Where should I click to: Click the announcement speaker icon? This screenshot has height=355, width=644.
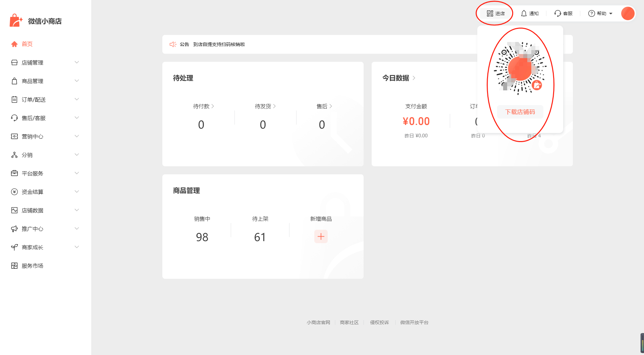click(x=173, y=44)
